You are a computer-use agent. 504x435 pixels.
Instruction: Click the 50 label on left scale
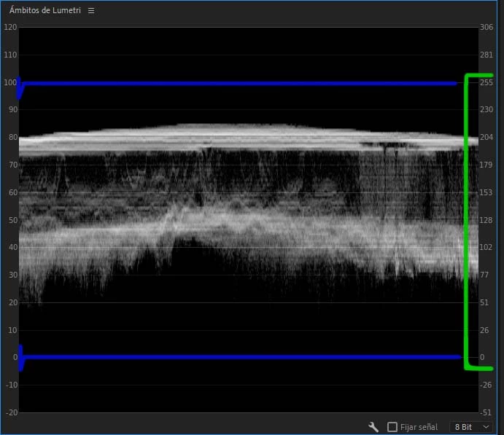pyautogui.click(x=13, y=220)
